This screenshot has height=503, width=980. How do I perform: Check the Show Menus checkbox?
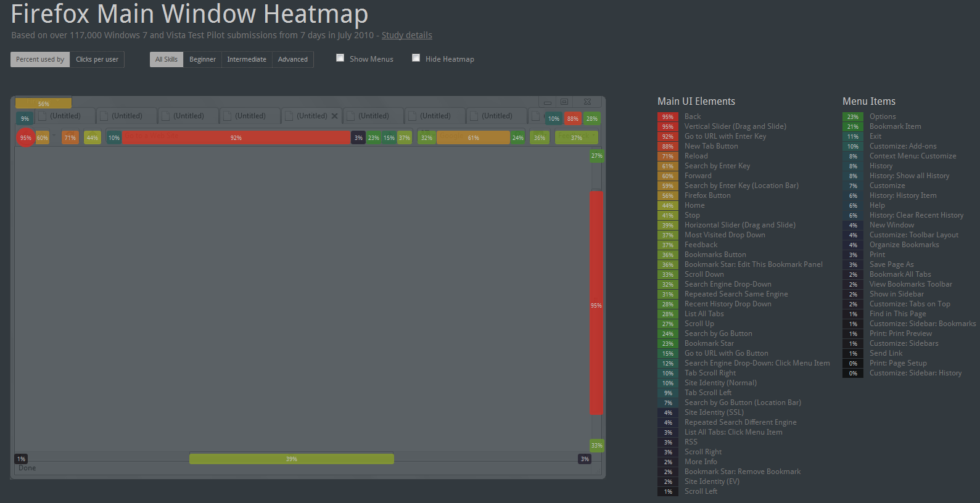(x=340, y=58)
